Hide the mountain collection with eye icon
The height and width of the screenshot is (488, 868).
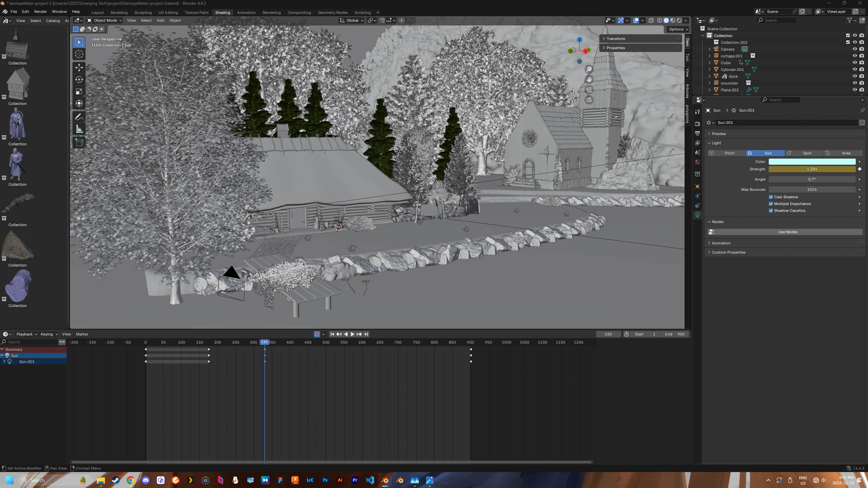coord(854,83)
